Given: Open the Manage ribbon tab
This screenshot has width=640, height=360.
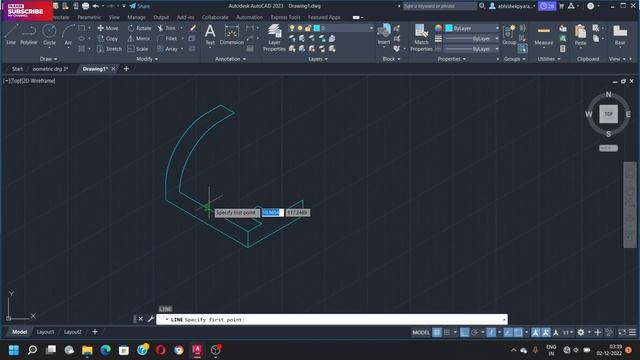Looking at the screenshot, I should click(x=136, y=18).
